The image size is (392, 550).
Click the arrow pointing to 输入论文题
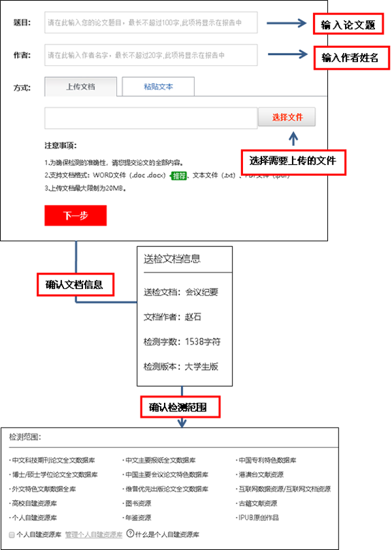click(x=287, y=23)
